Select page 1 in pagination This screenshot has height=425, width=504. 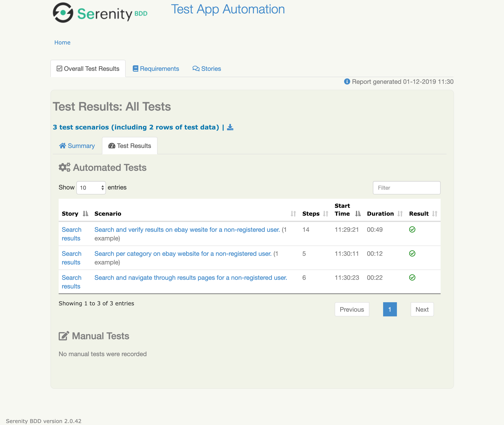click(x=390, y=309)
